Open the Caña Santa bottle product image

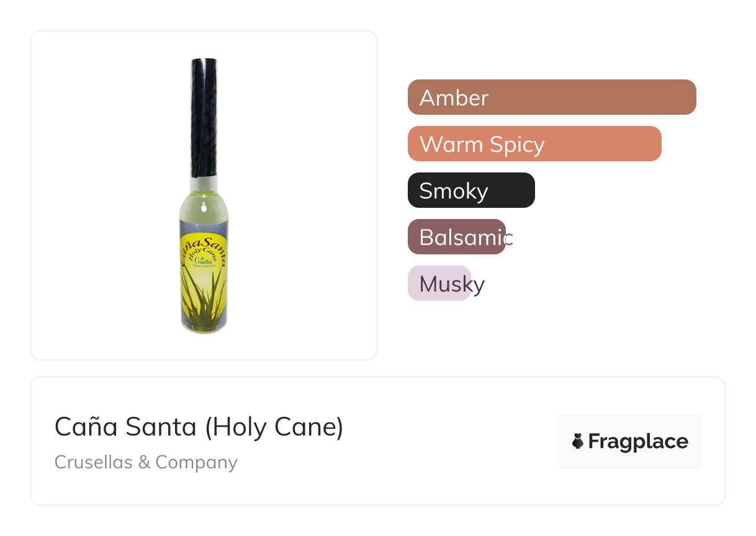(204, 195)
